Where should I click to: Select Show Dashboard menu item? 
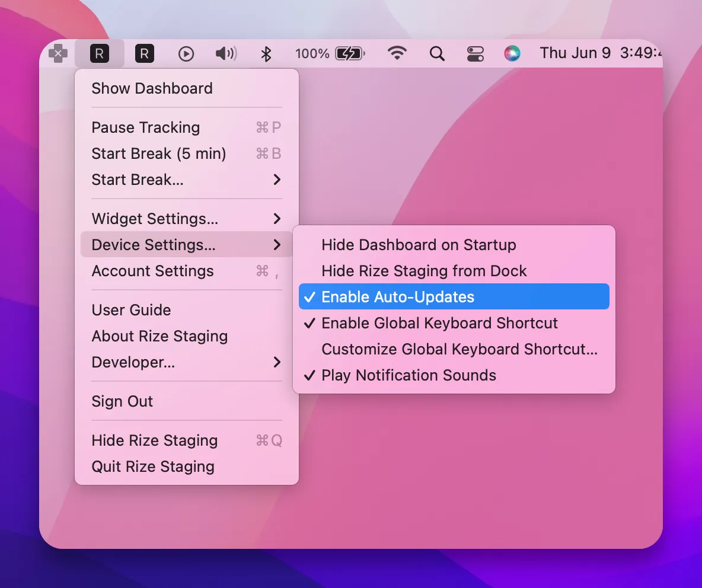click(187, 88)
